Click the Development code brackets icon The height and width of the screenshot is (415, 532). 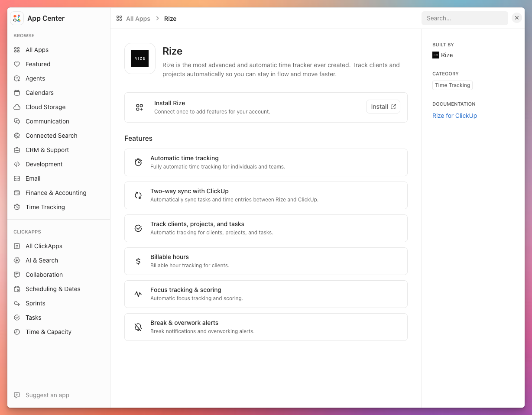(x=17, y=164)
